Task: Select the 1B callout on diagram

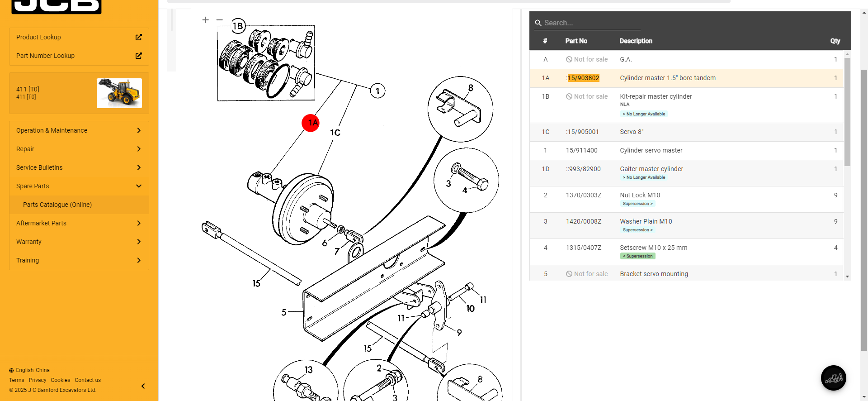Action: [x=238, y=26]
